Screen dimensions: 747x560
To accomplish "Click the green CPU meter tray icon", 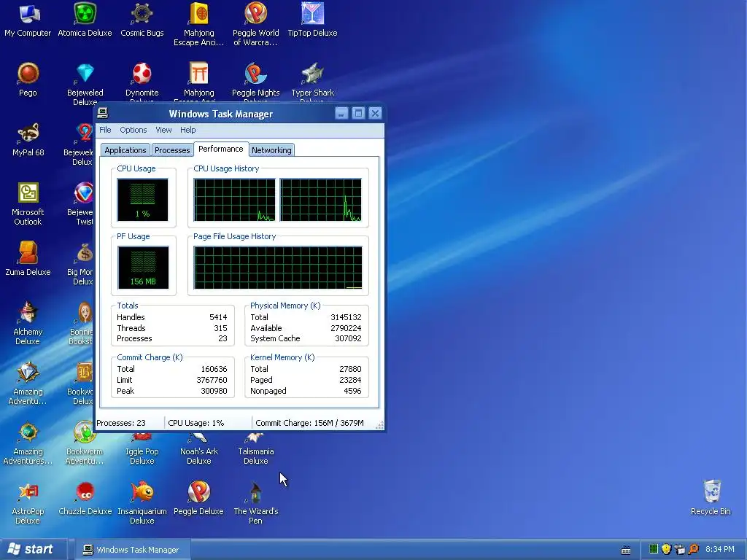I will click(x=654, y=549).
